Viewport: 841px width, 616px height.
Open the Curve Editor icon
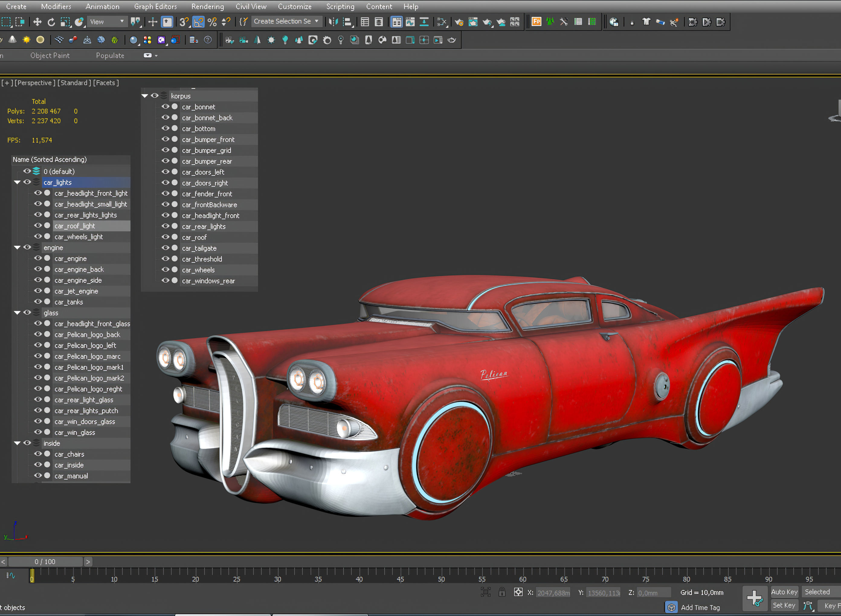pos(410,22)
